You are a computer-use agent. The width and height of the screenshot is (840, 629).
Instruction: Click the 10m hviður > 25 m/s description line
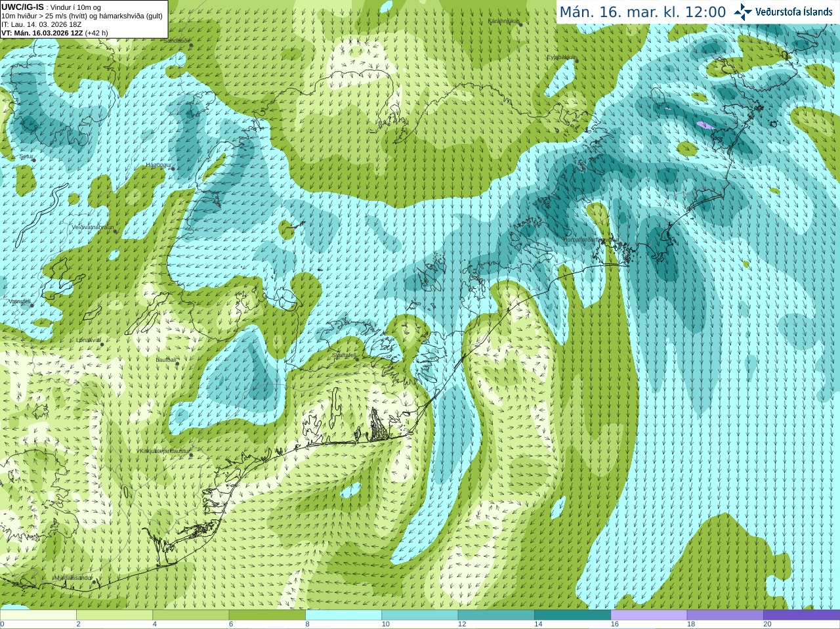tap(82, 16)
